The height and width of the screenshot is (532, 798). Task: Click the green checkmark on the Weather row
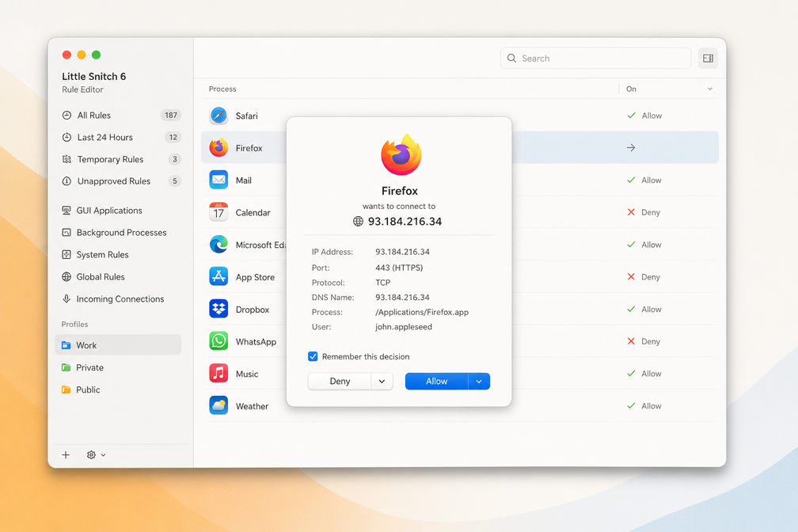click(x=631, y=406)
